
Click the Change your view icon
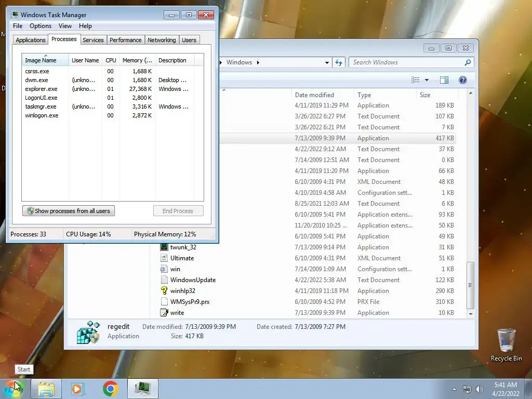pyautogui.click(x=415, y=79)
